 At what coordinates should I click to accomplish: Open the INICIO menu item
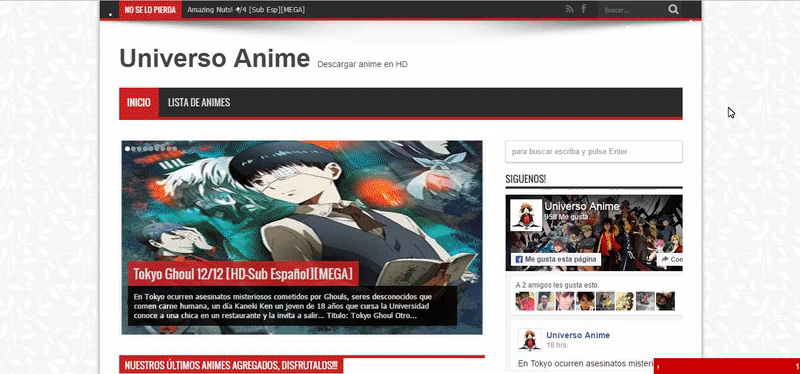[139, 103]
